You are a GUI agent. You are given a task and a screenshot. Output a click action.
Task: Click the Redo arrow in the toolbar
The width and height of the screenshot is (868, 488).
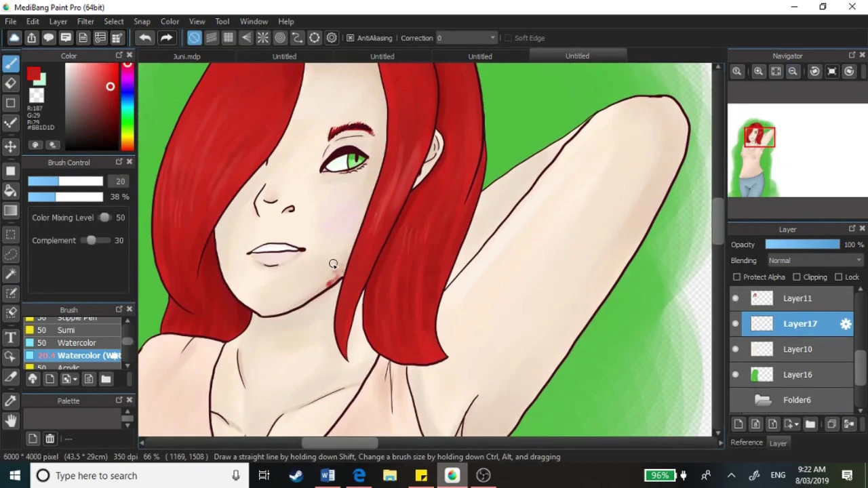tap(166, 38)
